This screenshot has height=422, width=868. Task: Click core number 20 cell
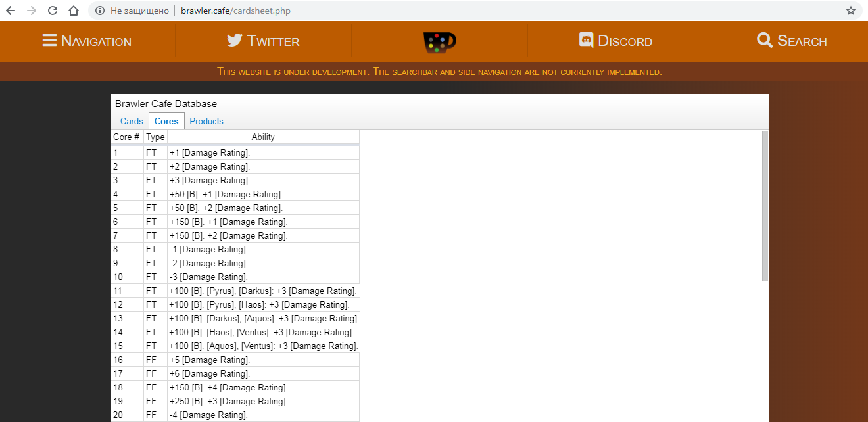(127, 415)
